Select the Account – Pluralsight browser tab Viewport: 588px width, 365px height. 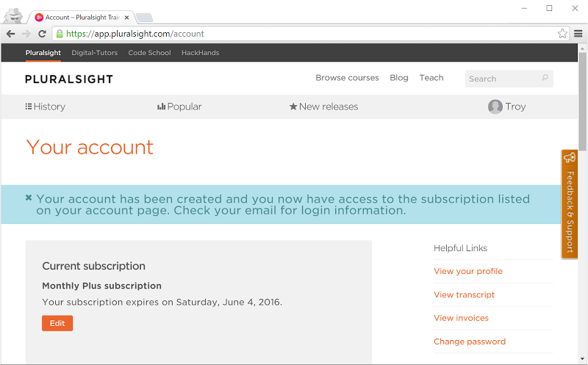[x=82, y=18]
